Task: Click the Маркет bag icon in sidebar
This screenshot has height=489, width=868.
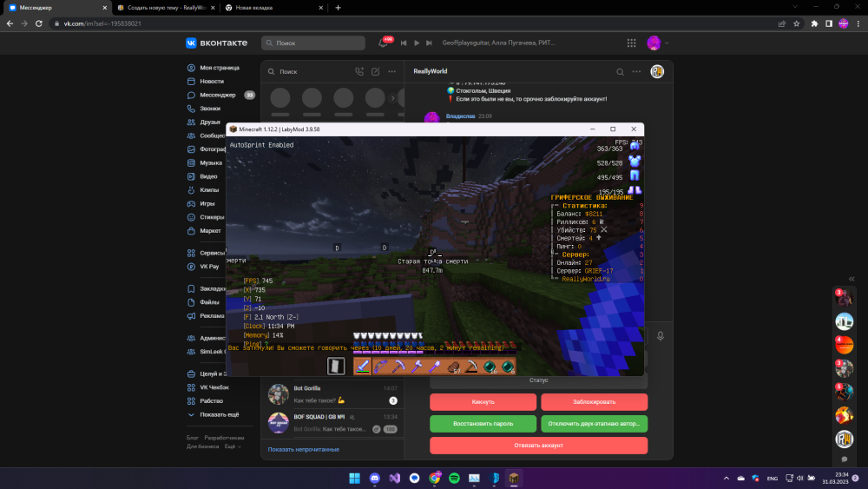Action: tap(191, 230)
